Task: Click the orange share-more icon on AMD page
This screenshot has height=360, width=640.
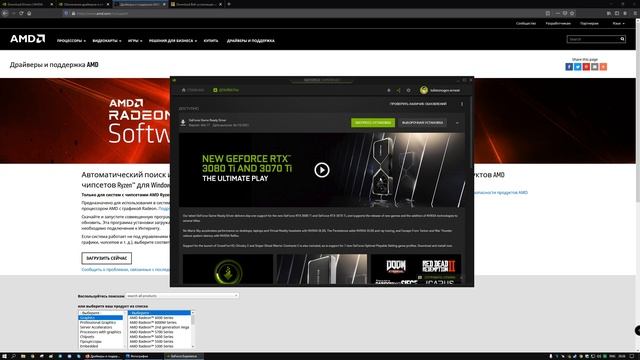Action: pyautogui.click(x=603, y=67)
